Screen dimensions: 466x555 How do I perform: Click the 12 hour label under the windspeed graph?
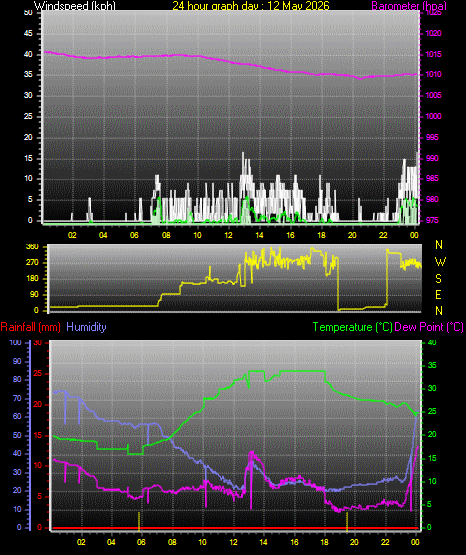228,235
